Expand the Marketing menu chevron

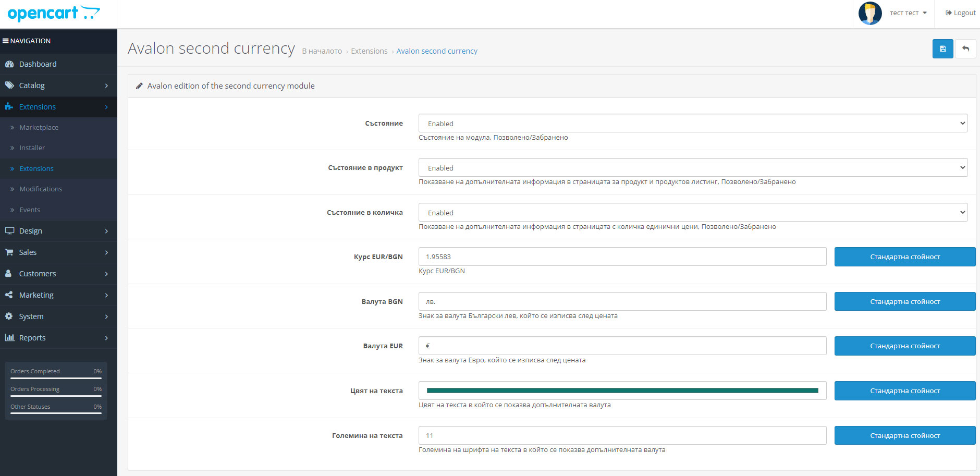pos(106,295)
